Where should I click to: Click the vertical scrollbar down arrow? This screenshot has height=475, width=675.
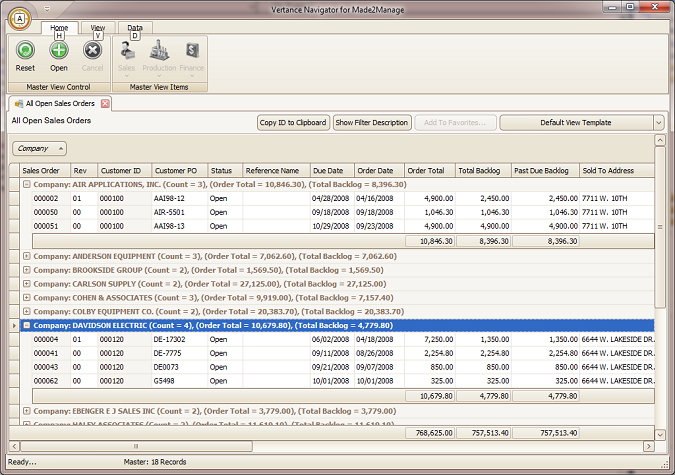click(x=660, y=435)
